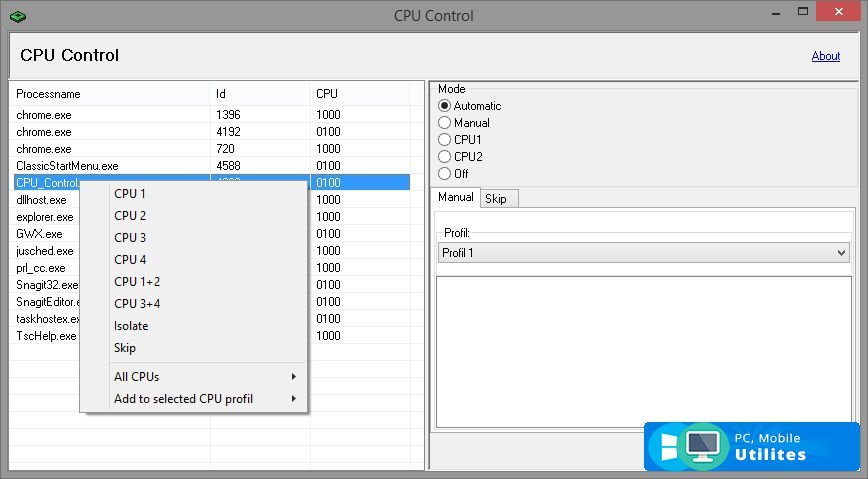This screenshot has height=479, width=868.
Task: Click CPU value 0100 of ClassicStartMenu.exe
Action: [328, 166]
